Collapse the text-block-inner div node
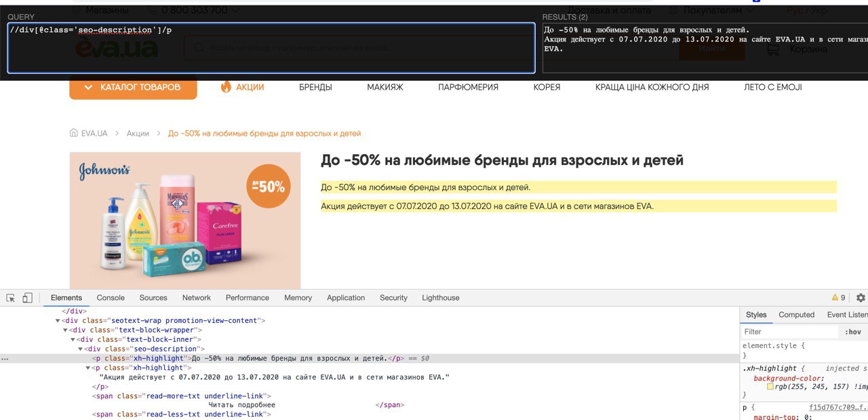This screenshot has height=420, width=868. pos(73,340)
